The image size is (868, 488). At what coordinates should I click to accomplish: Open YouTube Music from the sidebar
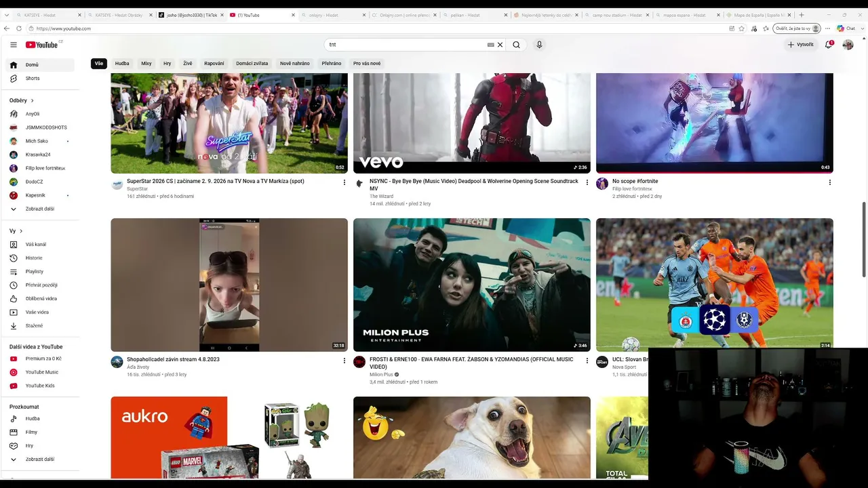pyautogui.click(x=41, y=372)
